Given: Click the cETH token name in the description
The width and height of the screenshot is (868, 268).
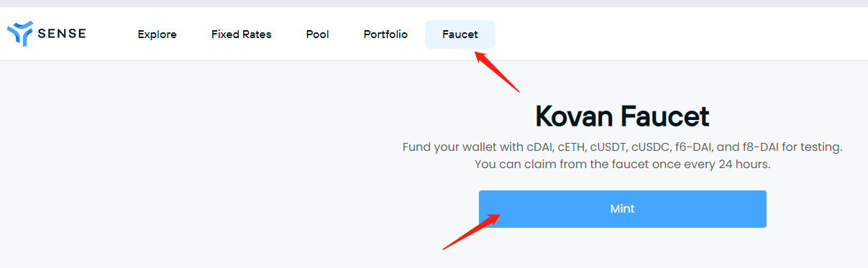Looking at the screenshot, I should pyautogui.click(x=572, y=147).
